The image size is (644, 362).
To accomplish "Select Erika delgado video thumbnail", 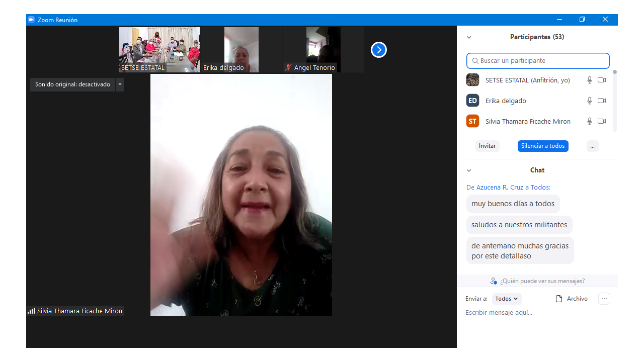I will pos(242,50).
